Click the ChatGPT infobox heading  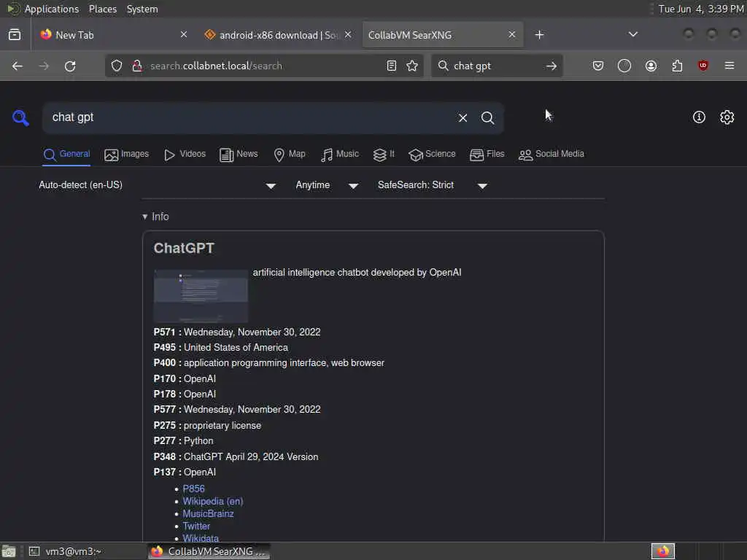coord(184,248)
